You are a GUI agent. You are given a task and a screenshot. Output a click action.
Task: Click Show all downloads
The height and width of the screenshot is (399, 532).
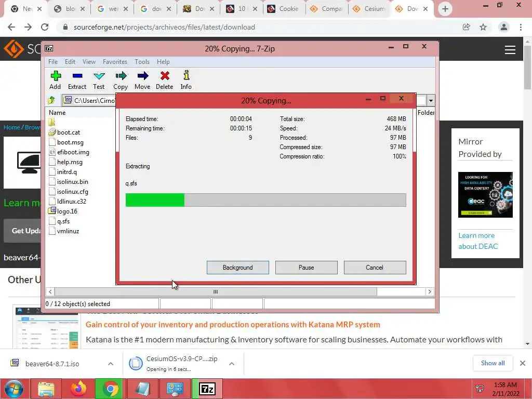point(493,363)
